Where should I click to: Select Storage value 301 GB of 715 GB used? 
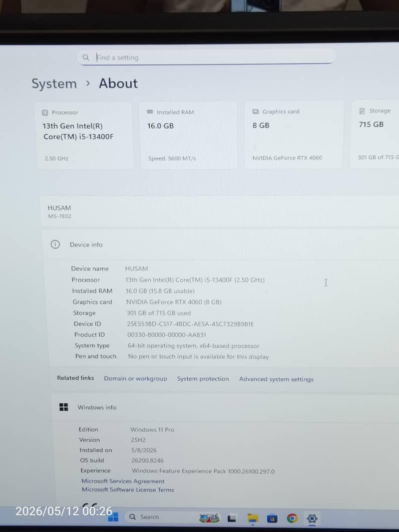pyautogui.click(x=159, y=313)
